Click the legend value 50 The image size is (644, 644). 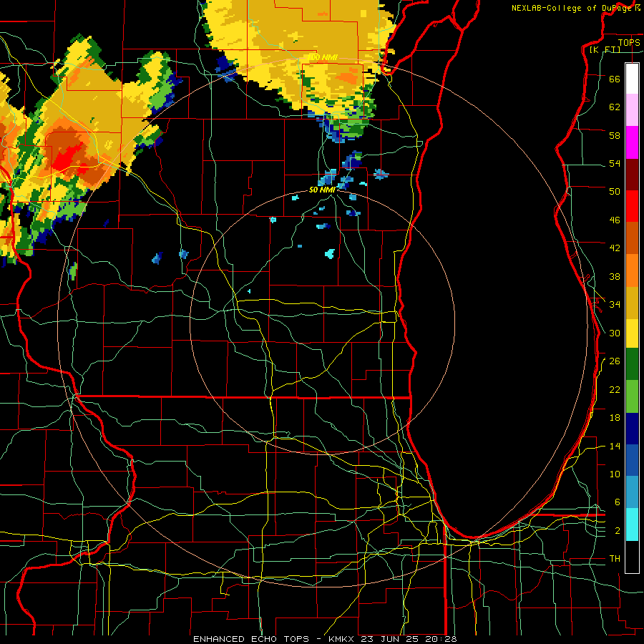[615, 192]
